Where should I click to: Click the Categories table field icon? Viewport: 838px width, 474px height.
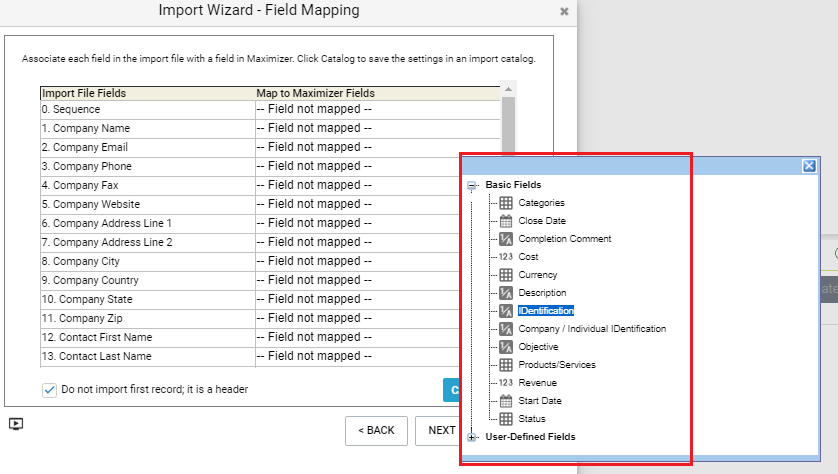[x=506, y=203]
